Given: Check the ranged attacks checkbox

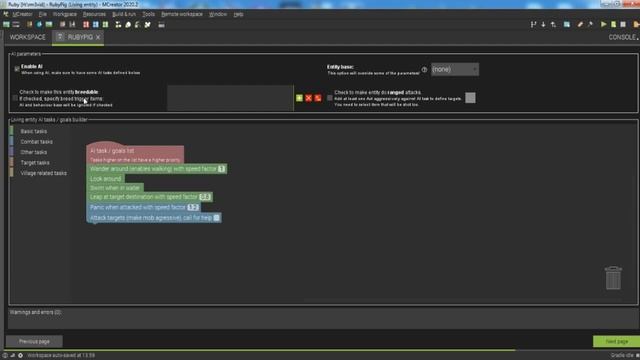Looking at the screenshot, I should pos(330,98).
